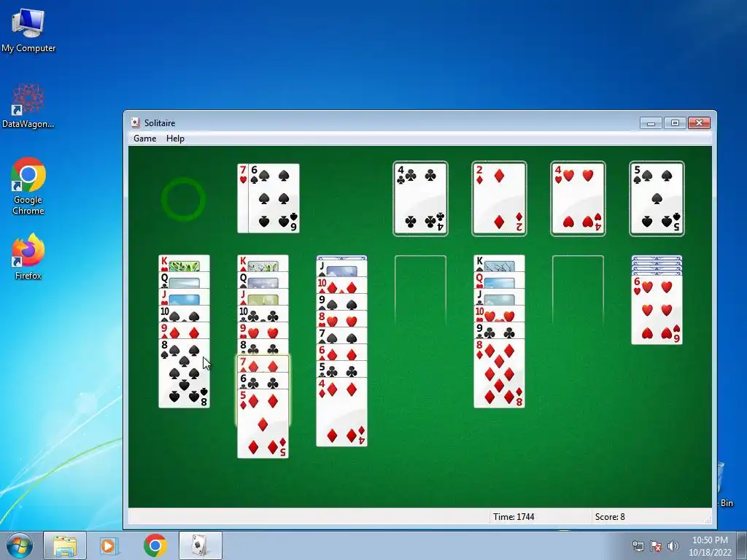Click the 2 of diamonds foundation pile
Screen dimensions: 747x560
pos(499,198)
